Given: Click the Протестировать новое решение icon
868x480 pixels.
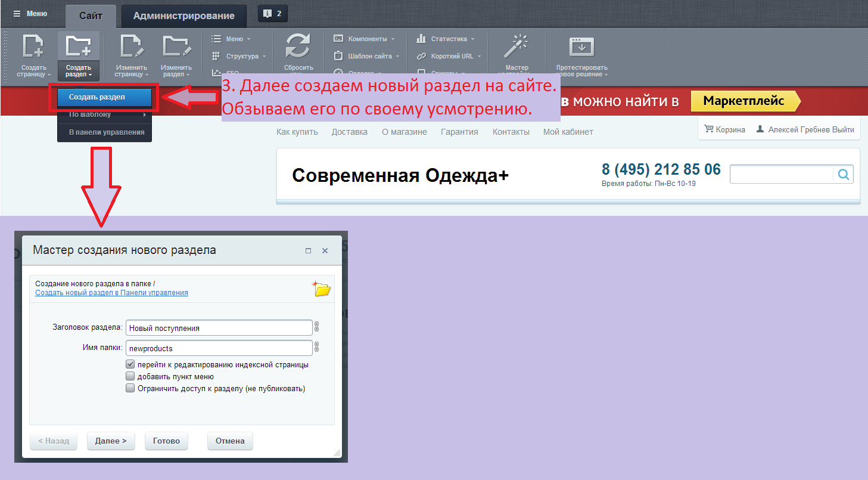Looking at the screenshot, I should (581, 47).
